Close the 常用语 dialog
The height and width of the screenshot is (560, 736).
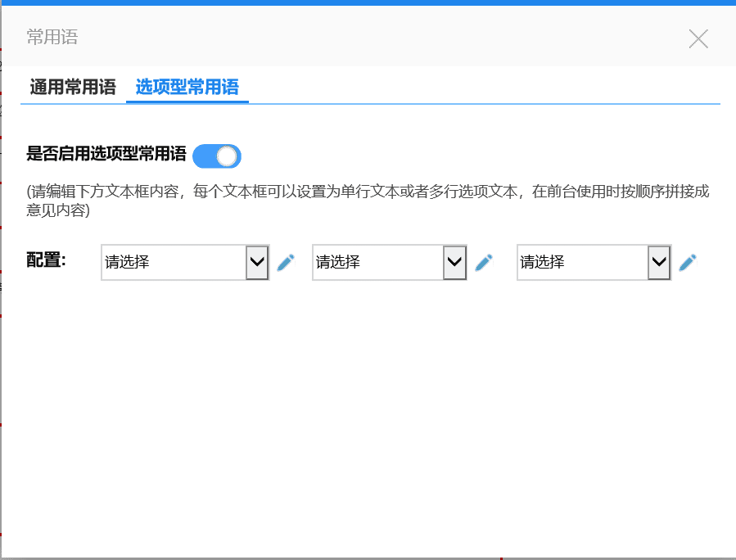pyautogui.click(x=698, y=38)
